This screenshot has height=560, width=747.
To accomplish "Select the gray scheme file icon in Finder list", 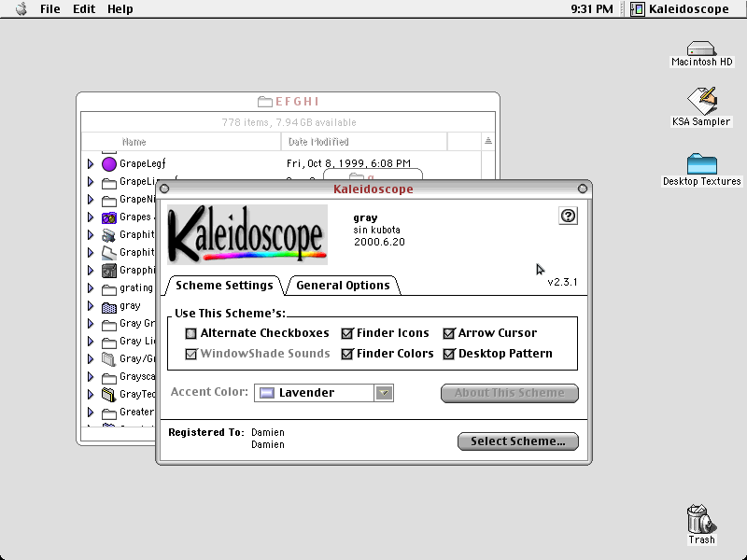I will pos(109,307).
